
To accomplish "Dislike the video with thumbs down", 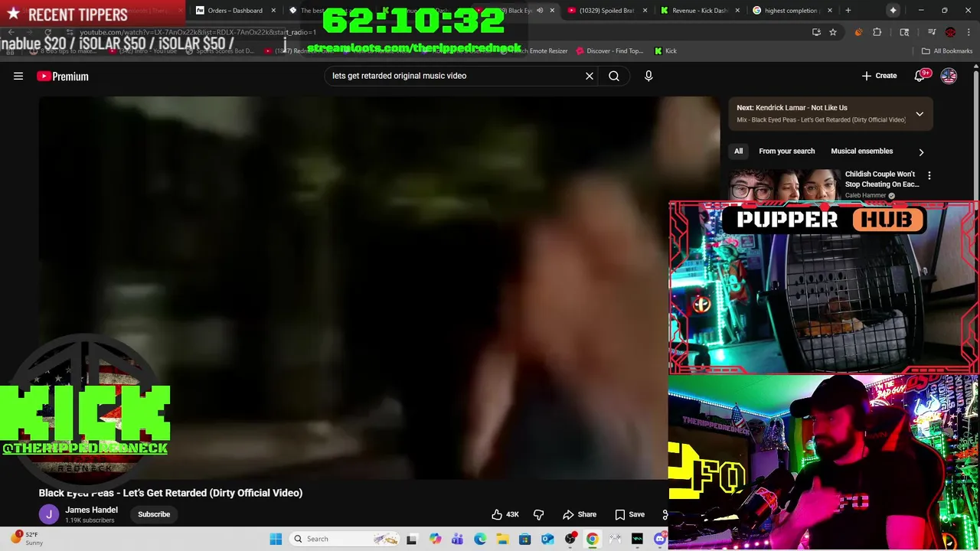I will [538, 514].
